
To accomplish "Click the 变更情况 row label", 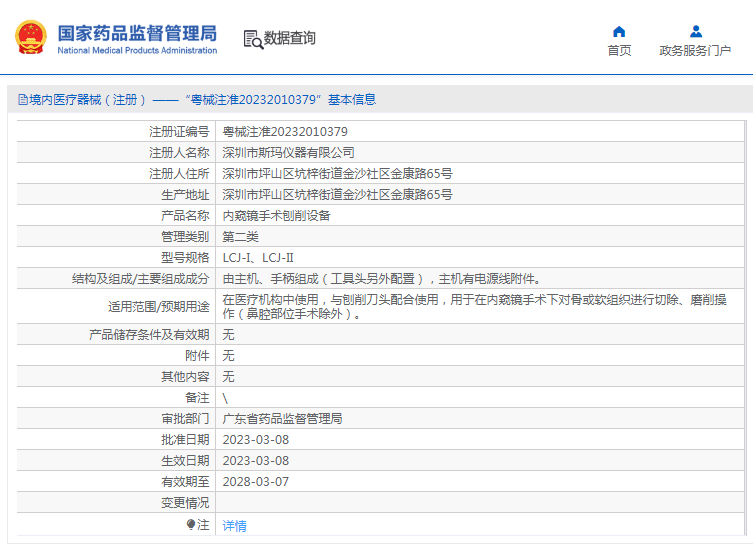I will pyautogui.click(x=185, y=503).
